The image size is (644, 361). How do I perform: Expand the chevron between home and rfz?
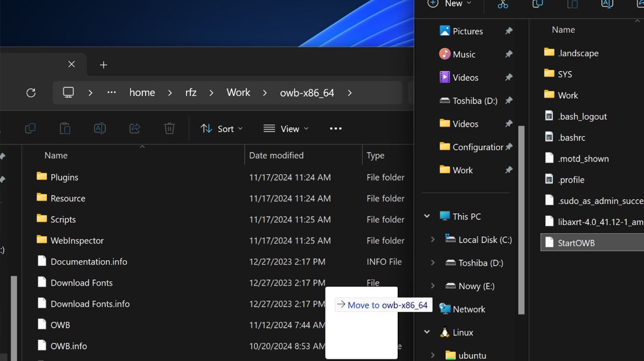170,93
